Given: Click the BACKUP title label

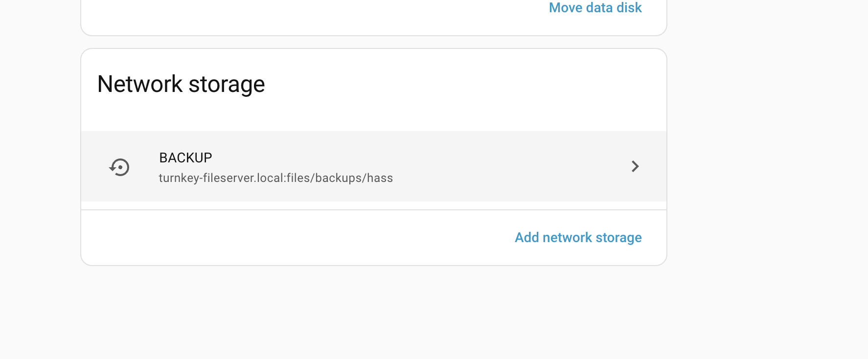Looking at the screenshot, I should [x=185, y=157].
